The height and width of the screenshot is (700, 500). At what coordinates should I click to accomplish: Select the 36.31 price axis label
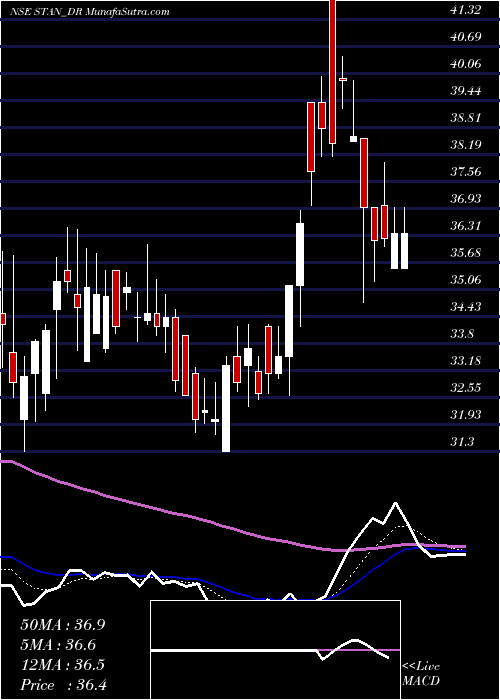point(466,226)
